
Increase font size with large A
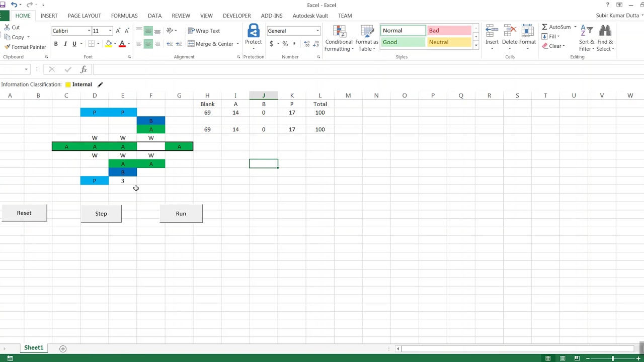click(x=117, y=31)
